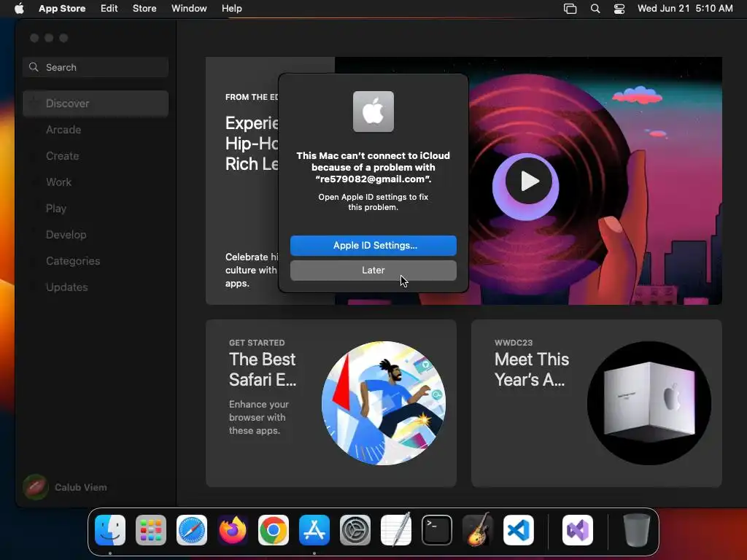747x560 pixels.
Task: Focus the App Store Search field
Action: pos(96,67)
